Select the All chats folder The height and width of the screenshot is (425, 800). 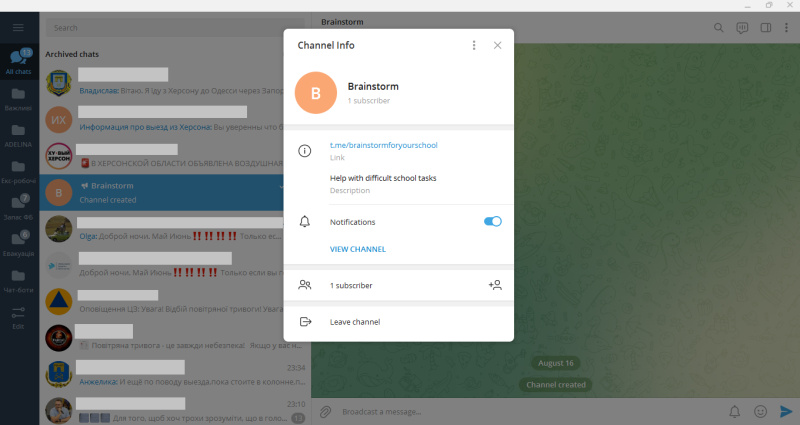point(19,62)
